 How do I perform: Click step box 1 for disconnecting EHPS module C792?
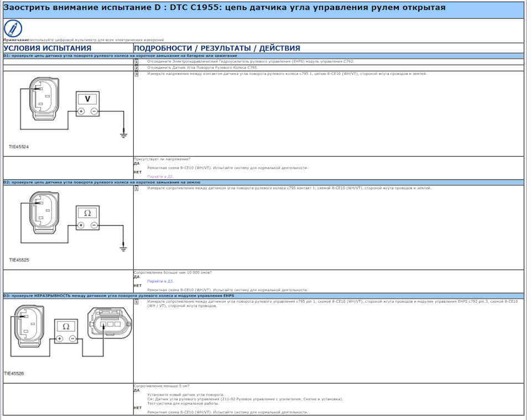tap(137, 62)
